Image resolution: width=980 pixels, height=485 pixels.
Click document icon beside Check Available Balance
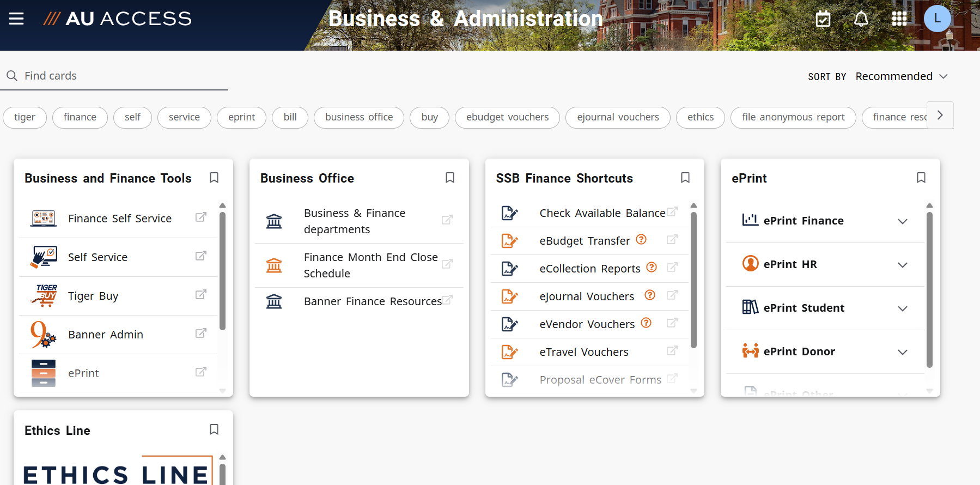(509, 213)
